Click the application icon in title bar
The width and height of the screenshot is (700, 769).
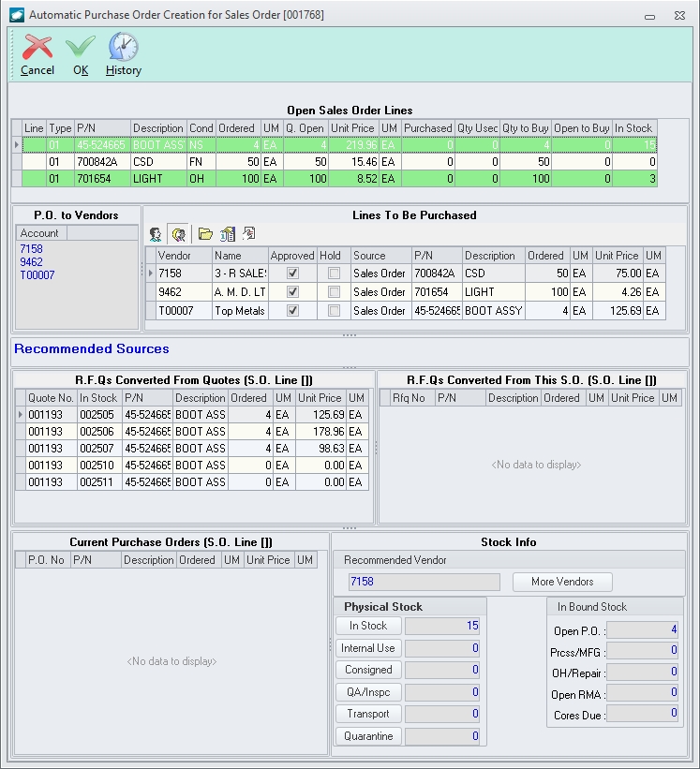(17, 15)
